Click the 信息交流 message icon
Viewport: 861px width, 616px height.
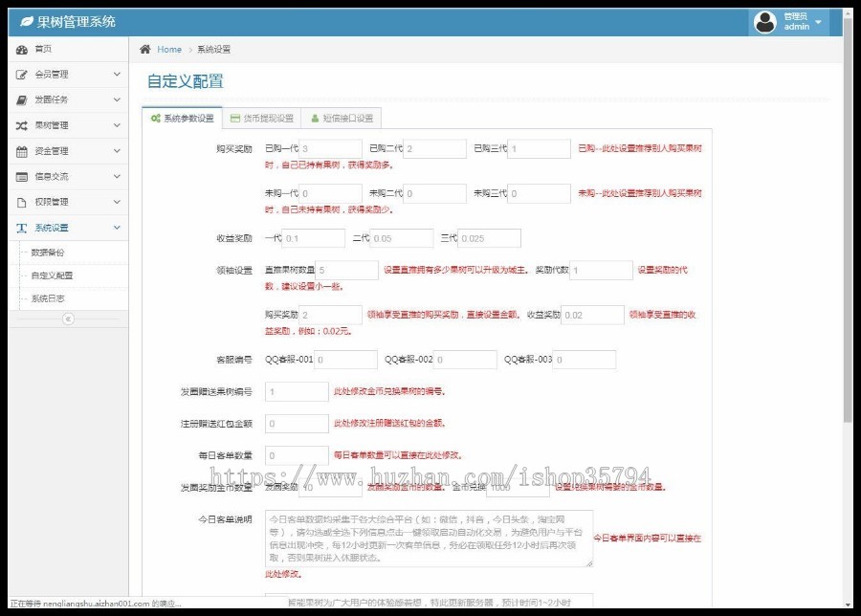[21, 176]
